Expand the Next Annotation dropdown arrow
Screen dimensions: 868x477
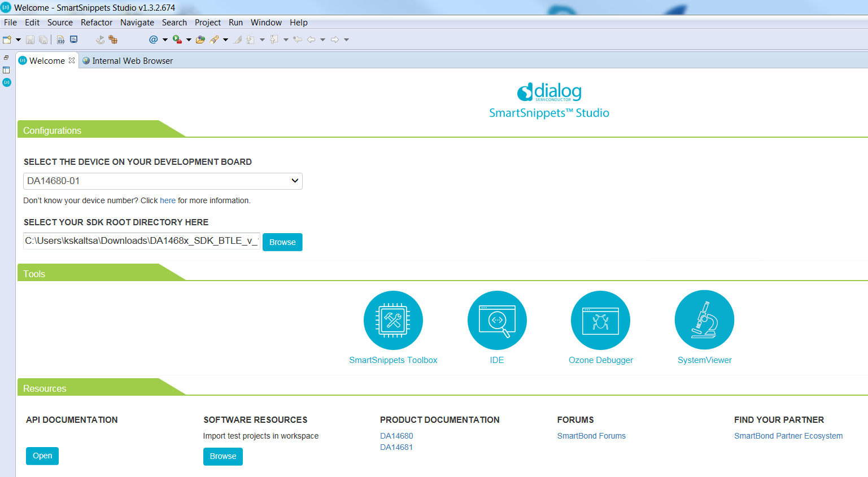(x=262, y=40)
